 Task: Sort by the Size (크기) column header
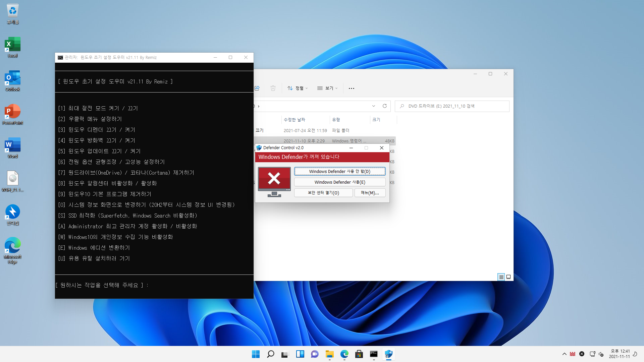click(376, 120)
